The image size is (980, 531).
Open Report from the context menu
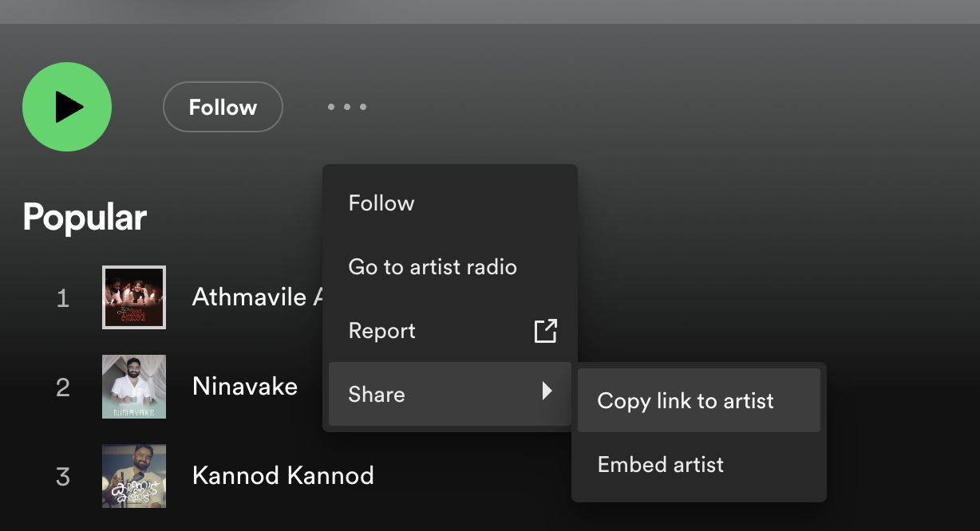381,330
